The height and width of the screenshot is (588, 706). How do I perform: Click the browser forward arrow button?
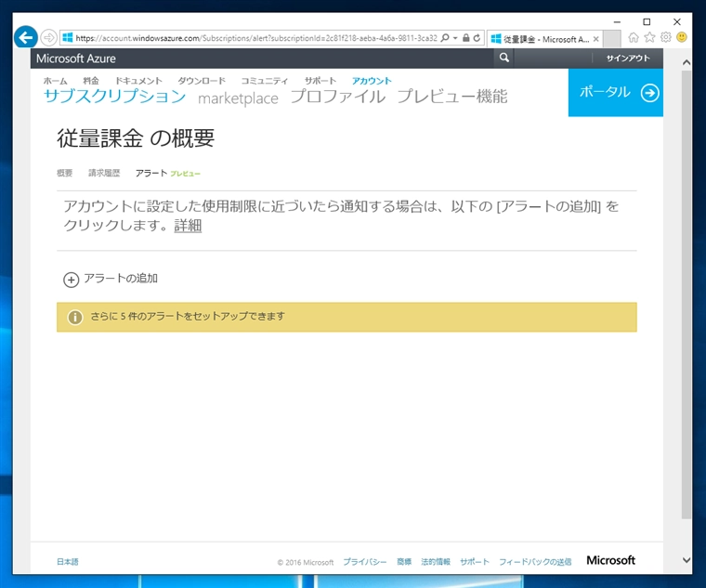48,38
